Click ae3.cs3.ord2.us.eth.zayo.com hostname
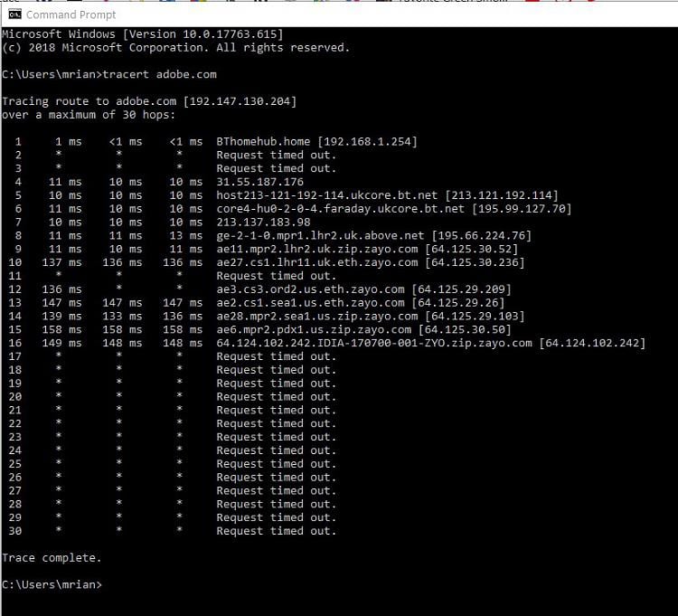The height and width of the screenshot is (616, 678). point(310,289)
